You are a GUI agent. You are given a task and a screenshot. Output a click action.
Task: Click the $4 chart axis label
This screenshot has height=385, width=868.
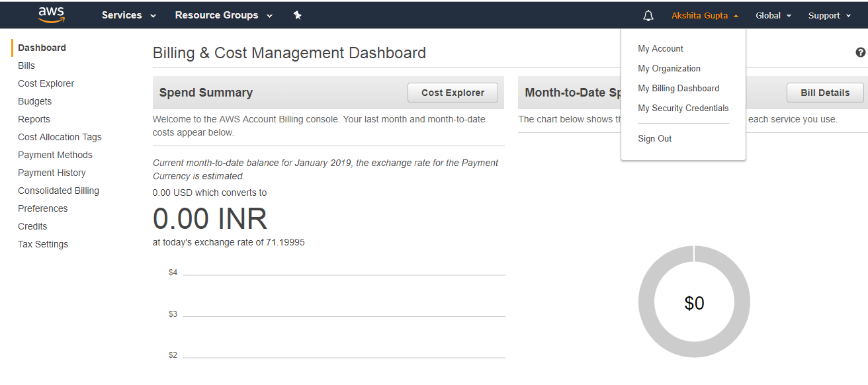tap(173, 273)
